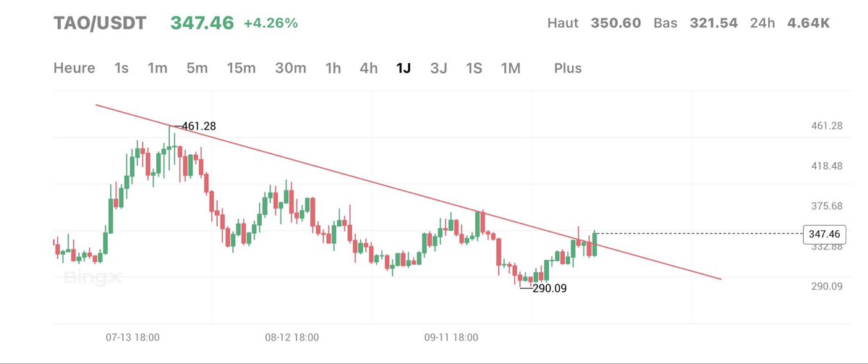Viewport: 868px width, 364px height.
Task: Click the current price label 347.46
Action: tap(825, 234)
